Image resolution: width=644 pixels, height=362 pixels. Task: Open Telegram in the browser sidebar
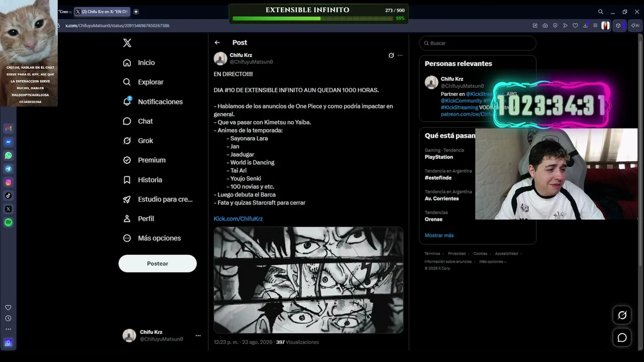click(9, 169)
